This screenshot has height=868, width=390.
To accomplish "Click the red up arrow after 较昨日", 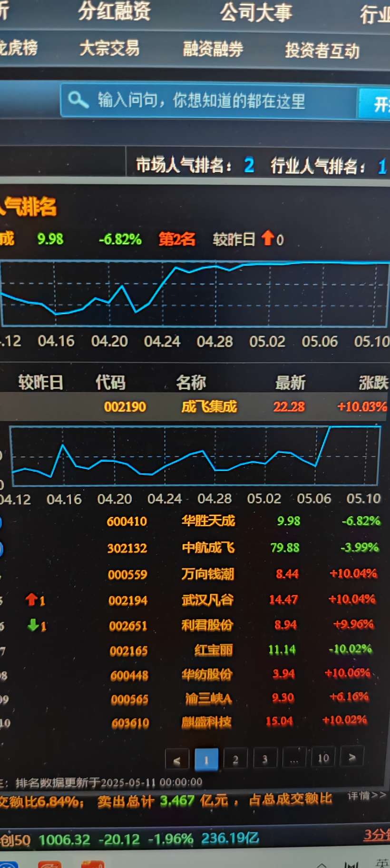I will (268, 238).
